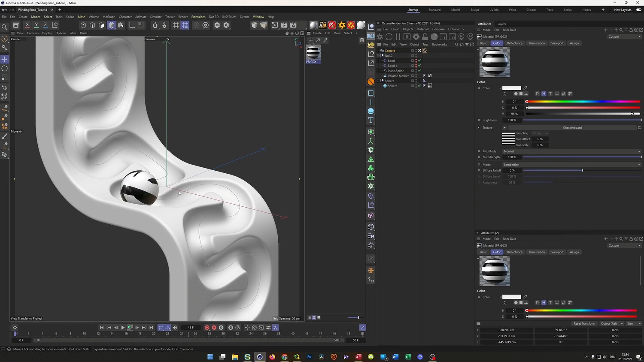Click white Color swatch in upper Attributes

click(x=511, y=88)
